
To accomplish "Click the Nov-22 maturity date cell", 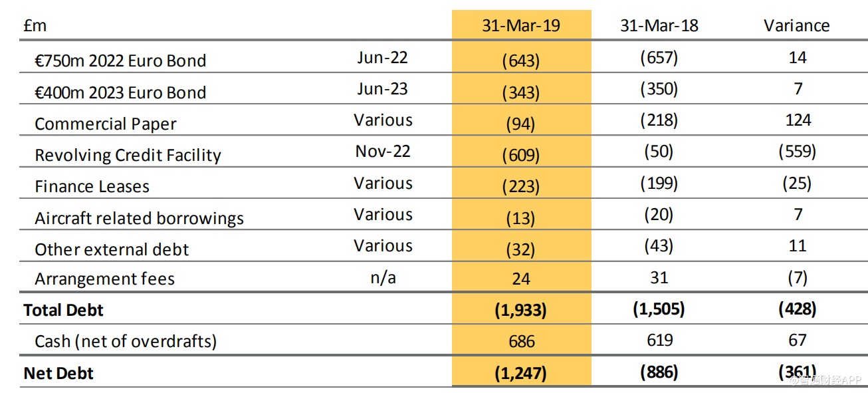I will [x=383, y=152].
